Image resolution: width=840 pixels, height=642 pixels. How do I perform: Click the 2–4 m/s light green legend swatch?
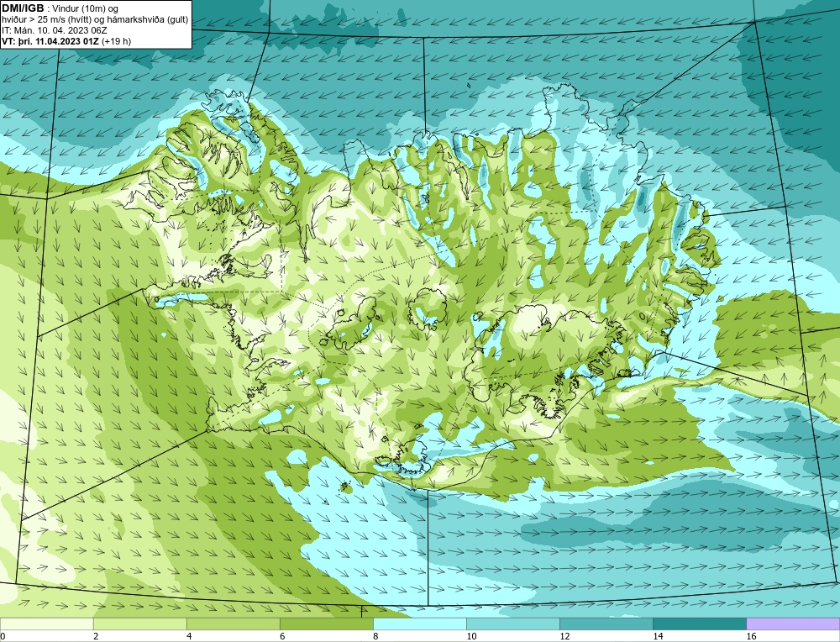(139, 624)
